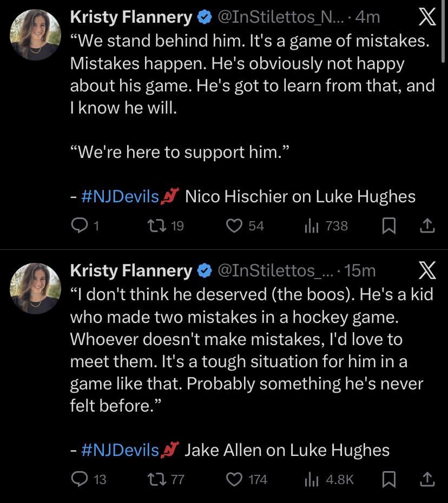This screenshot has height=503, width=448.
Task: Share the top tweet
Action: (x=427, y=226)
